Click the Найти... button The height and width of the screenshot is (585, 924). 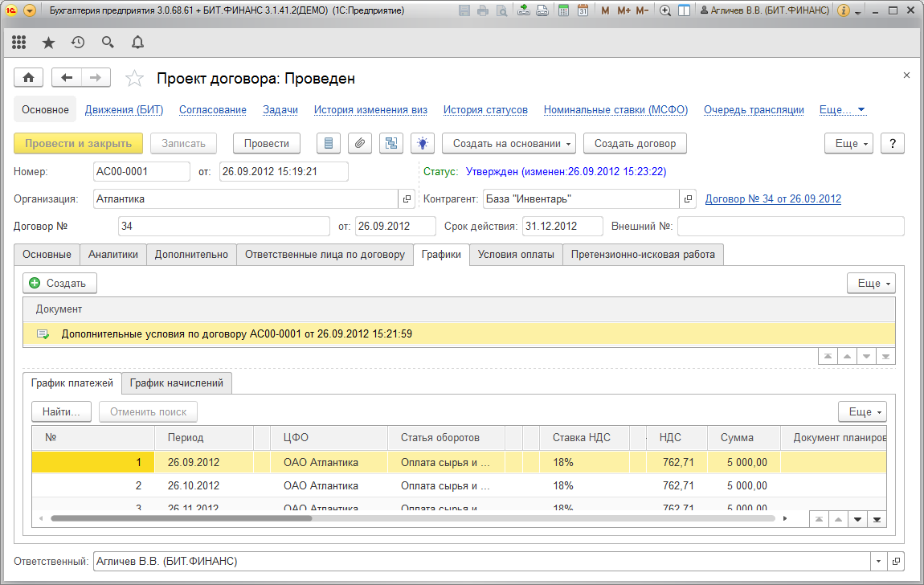click(61, 411)
